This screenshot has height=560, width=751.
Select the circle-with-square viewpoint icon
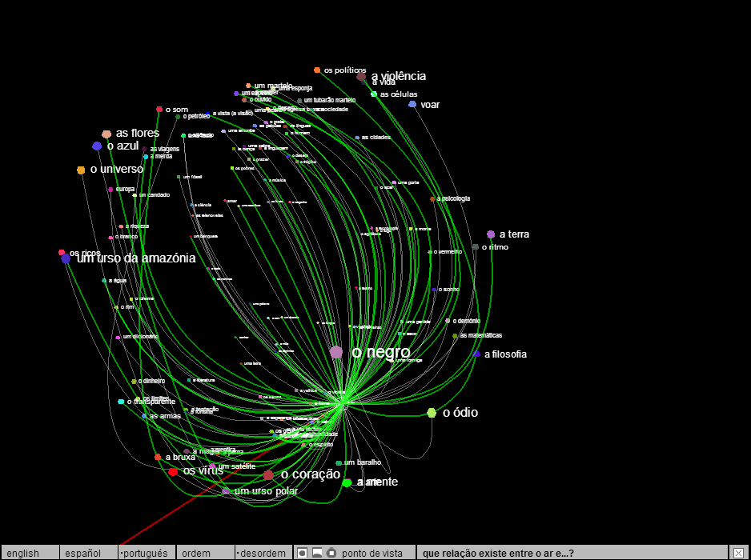(x=331, y=553)
